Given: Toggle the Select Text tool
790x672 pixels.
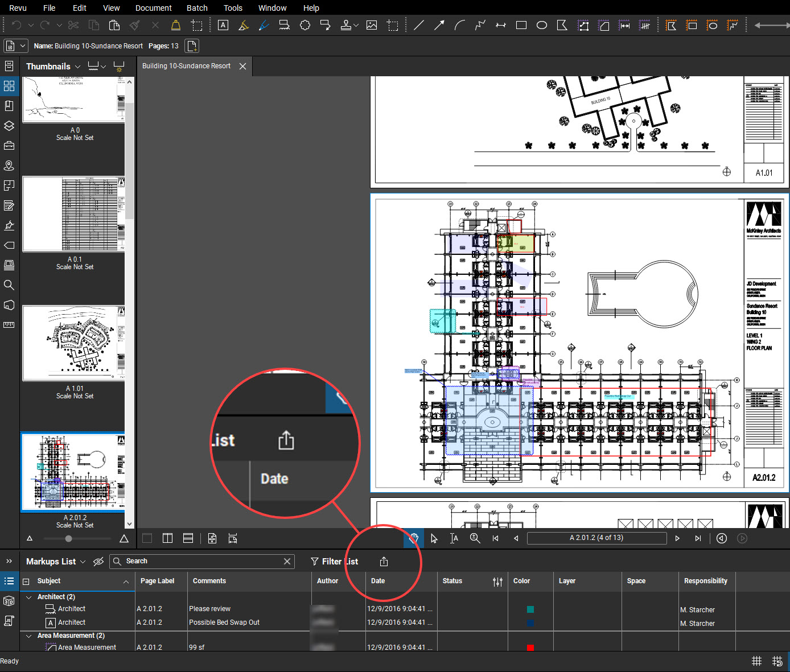Looking at the screenshot, I should click(x=454, y=538).
